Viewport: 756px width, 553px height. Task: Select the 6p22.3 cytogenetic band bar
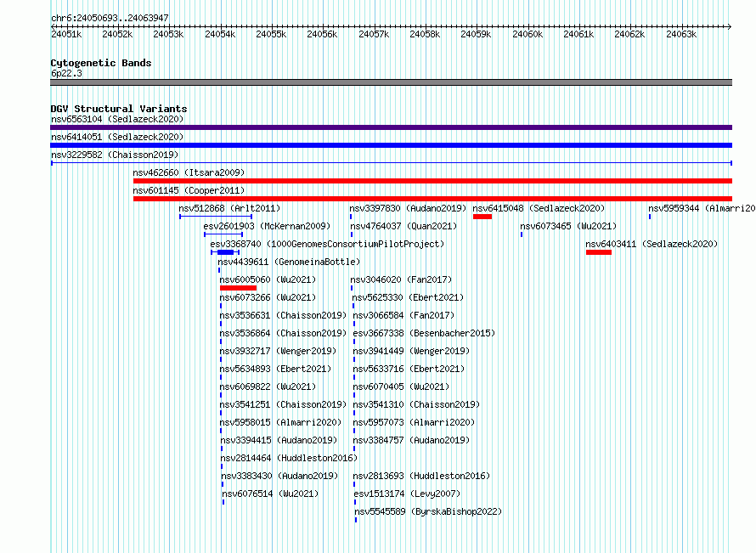[391, 82]
